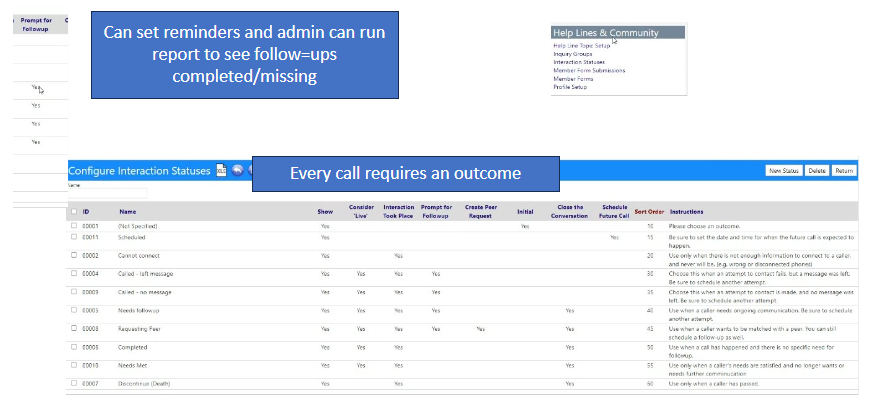Click into the Name filter field
Screen dimensions: 878x415
pyautogui.click(x=107, y=193)
